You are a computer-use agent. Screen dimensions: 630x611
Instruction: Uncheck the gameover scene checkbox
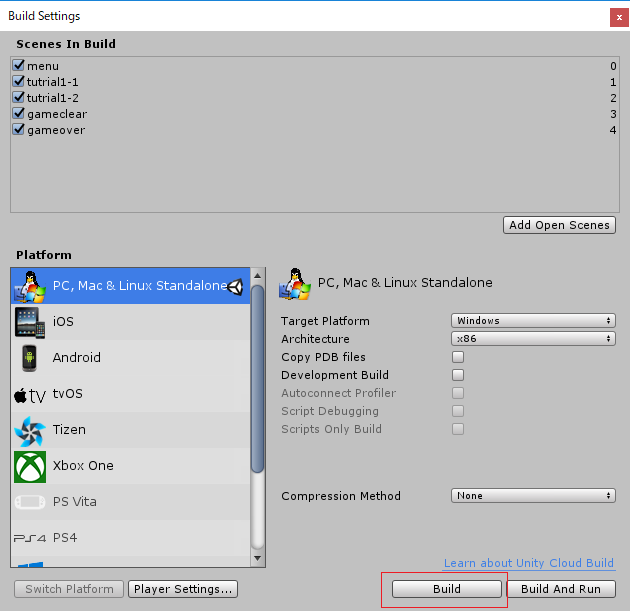pos(18,129)
